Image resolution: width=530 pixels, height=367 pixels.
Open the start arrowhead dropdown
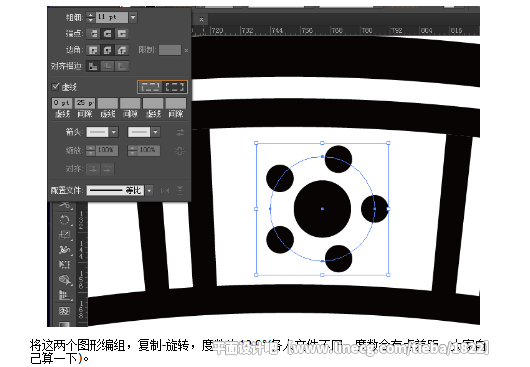pos(114,132)
